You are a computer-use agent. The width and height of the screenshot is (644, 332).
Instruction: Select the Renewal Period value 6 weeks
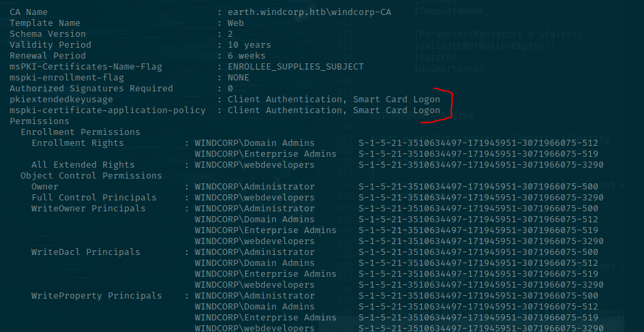(247, 56)
